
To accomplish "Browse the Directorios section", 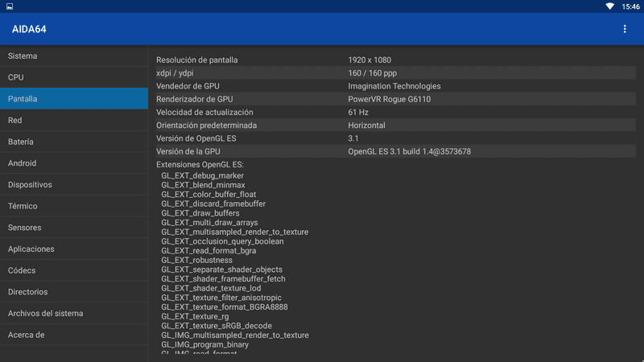I will pos(74,292).
